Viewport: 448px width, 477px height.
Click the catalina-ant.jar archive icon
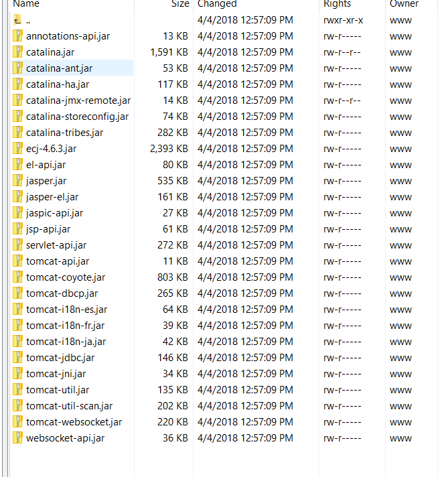click(x=17, y=68)
